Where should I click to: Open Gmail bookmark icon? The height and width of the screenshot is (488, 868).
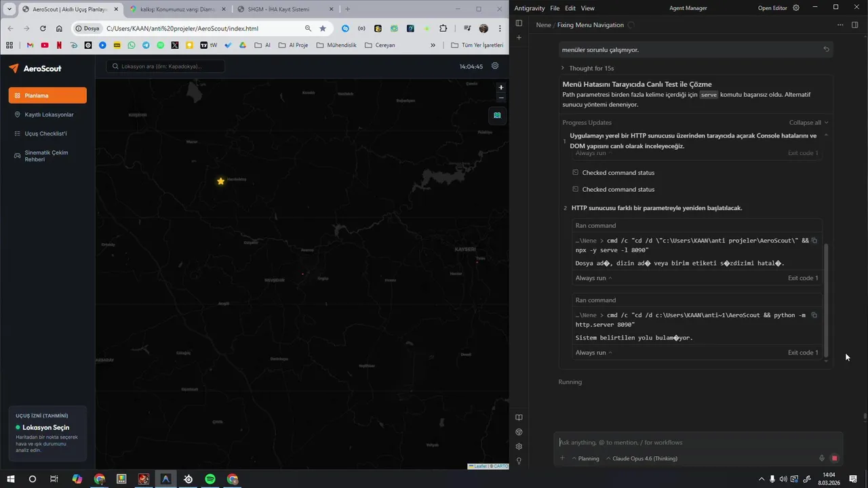pos(30,45)
